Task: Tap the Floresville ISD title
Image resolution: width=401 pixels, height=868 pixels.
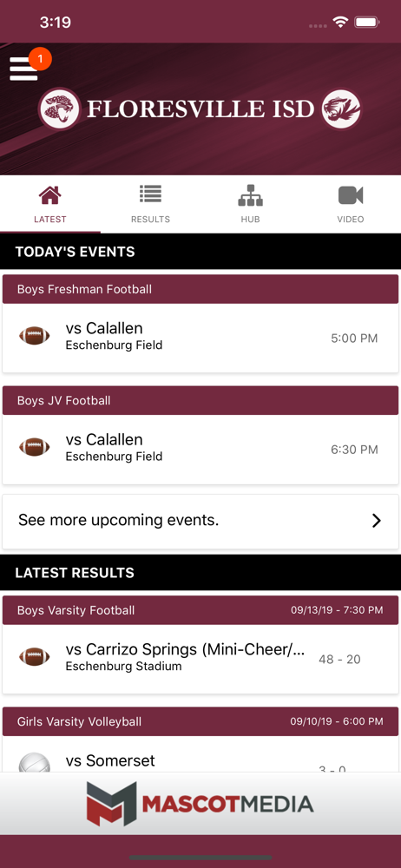Action: 200,109
